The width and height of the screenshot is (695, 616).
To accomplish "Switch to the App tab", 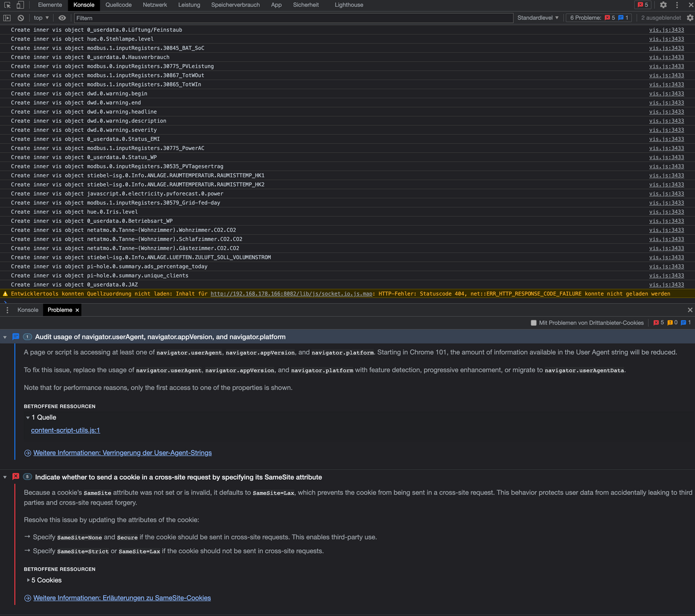I will pos(276,5).
